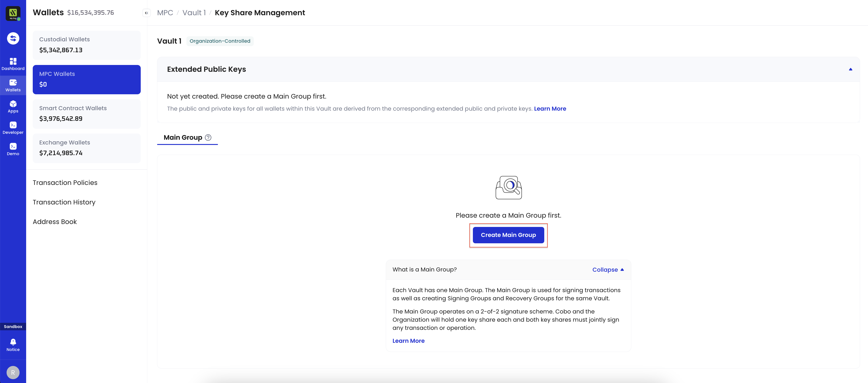868x383 pixels.
Task: Open Learn More link under extended keys
Action: (550, 109)
